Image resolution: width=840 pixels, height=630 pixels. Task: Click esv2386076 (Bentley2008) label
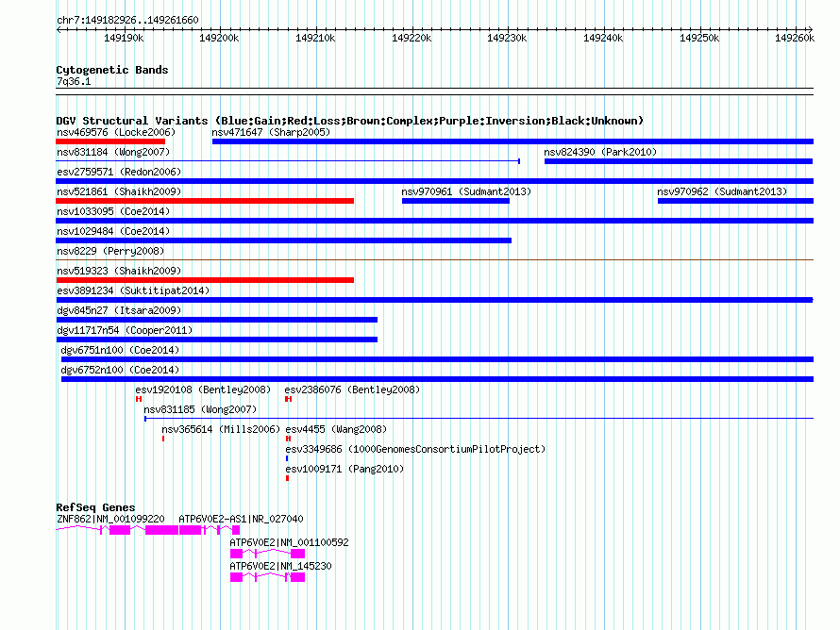(352, 390)
